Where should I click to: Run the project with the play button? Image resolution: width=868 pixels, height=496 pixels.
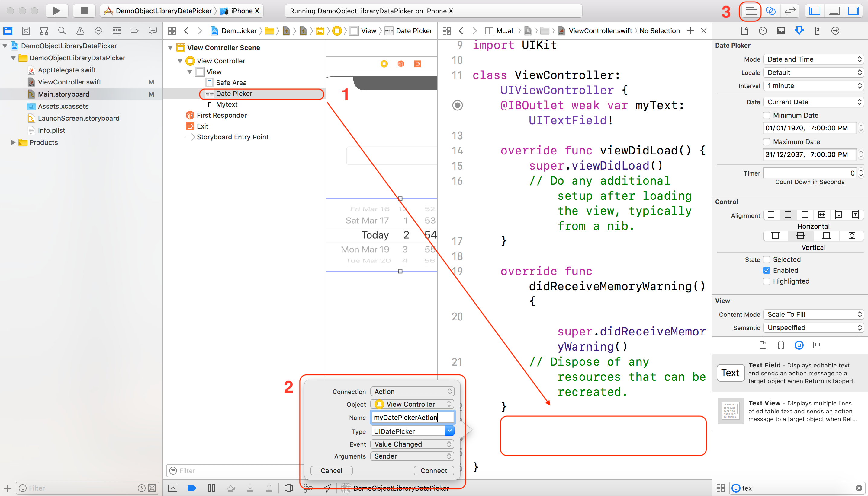[x=57, y=11]
